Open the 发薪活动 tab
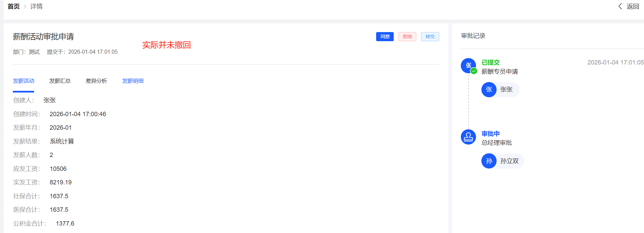Screen dimensions: 644x233 24,81
